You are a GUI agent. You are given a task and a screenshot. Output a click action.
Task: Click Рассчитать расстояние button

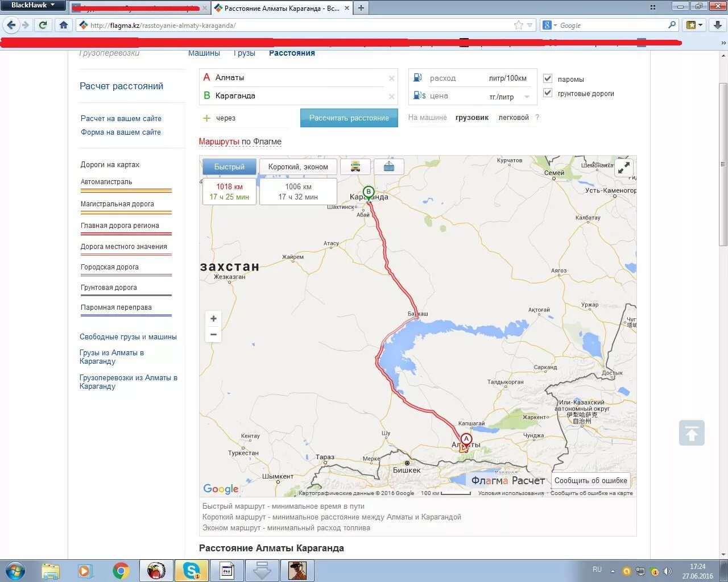pyautogui.click(x=349, y=118)
